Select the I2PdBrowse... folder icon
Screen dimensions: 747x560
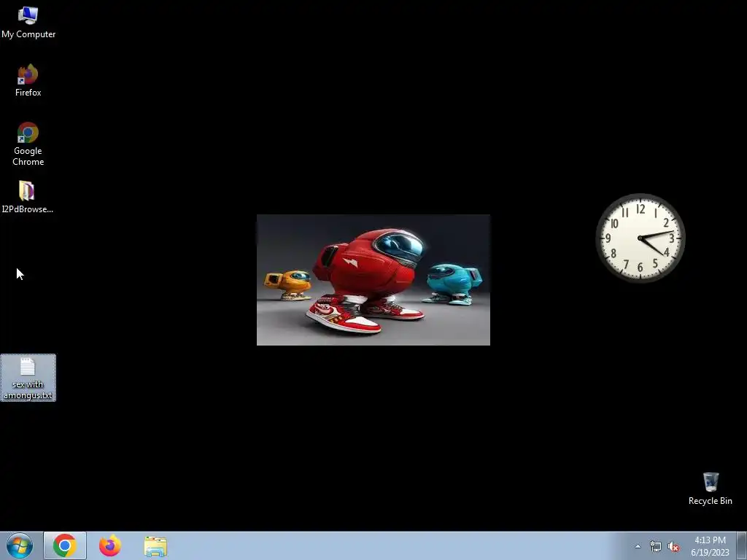click(x=27, y=197)
